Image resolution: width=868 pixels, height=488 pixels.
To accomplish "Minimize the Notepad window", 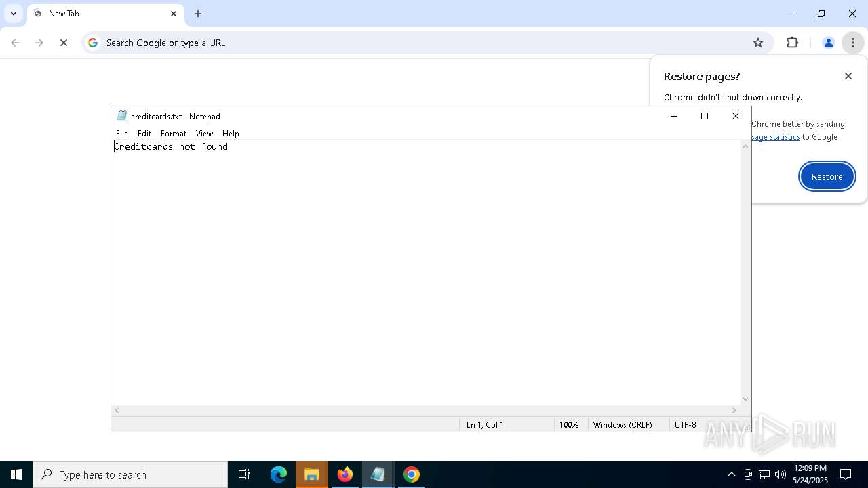I will pos(673,116).
